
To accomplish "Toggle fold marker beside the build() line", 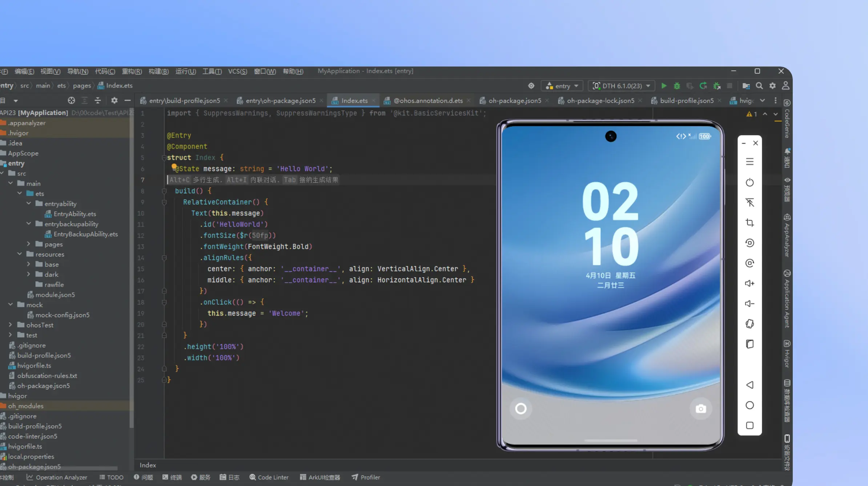I will pos(164,191).
